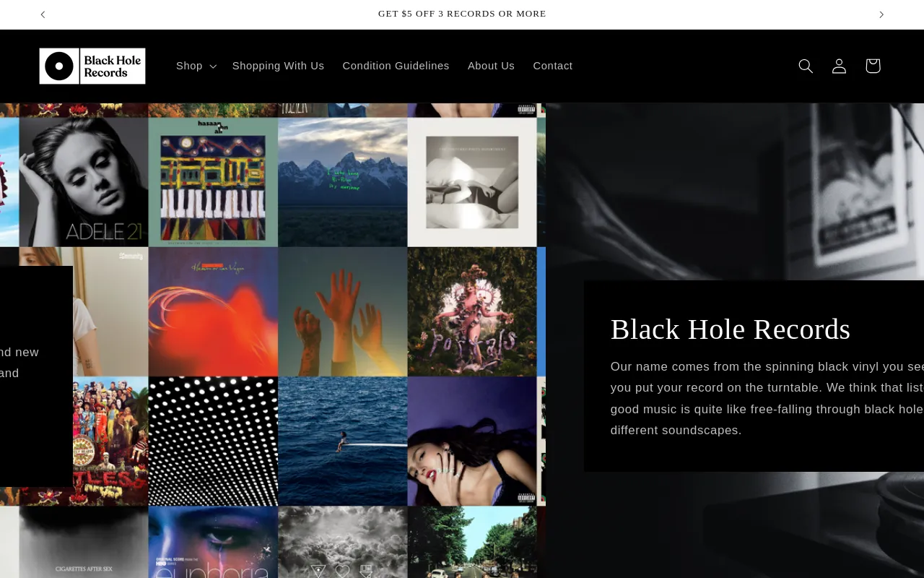
Task: Click the Black Hole Records logo
Action: 92,66
